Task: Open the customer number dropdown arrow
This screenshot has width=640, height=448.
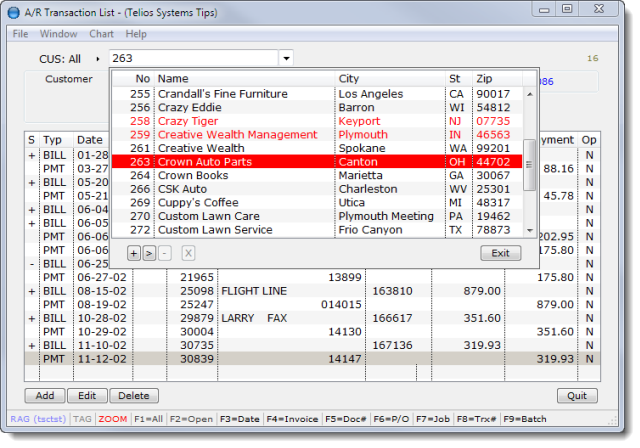Action: [287, 59]
